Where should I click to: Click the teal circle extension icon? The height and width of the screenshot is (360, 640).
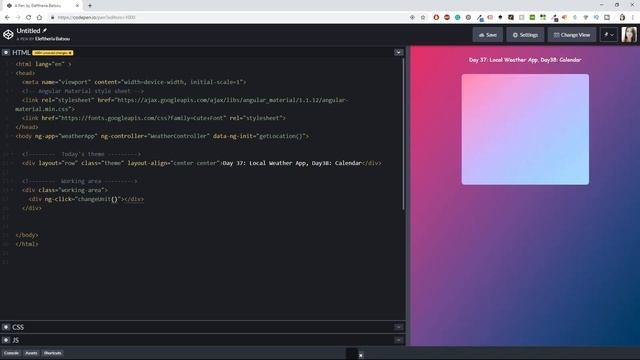[x=458, y=18]
